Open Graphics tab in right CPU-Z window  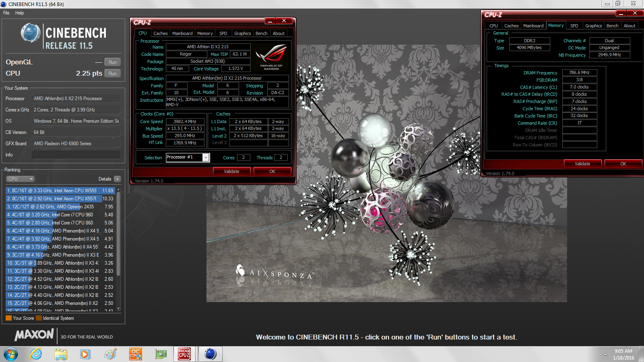click(593, 26)
